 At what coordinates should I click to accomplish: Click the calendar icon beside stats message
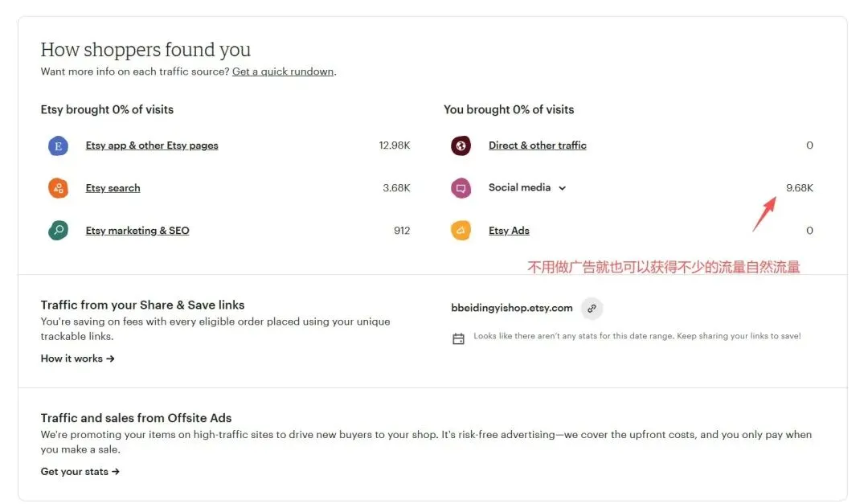[458, 339]
